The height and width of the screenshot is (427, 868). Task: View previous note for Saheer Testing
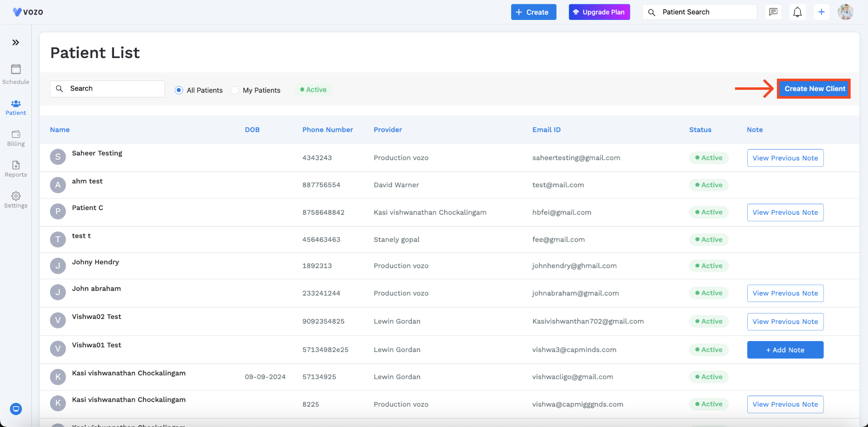(x=785, y=158)
